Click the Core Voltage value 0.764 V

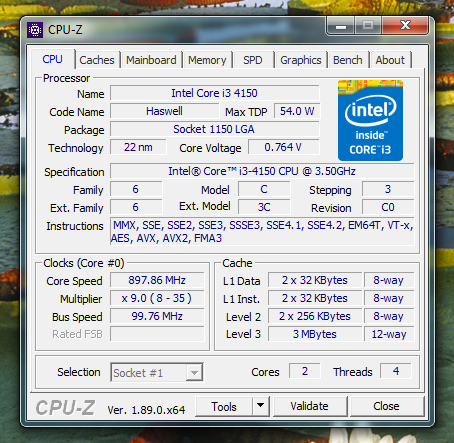(x=284, y=147)
